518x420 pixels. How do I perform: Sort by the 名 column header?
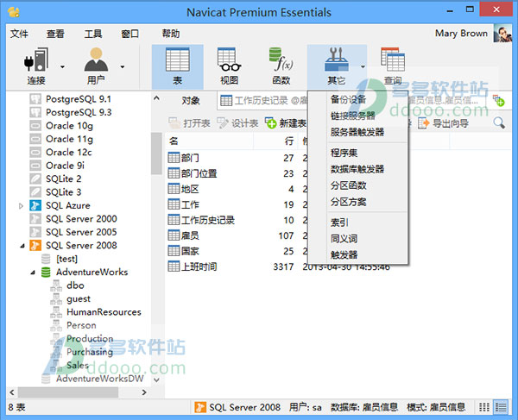coord(210,141)
